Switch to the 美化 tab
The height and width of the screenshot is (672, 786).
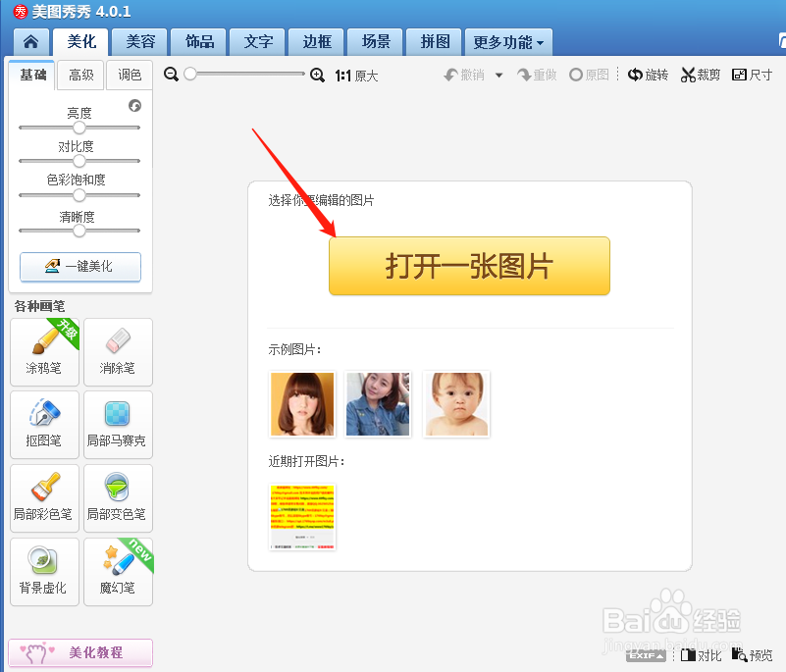81,41
